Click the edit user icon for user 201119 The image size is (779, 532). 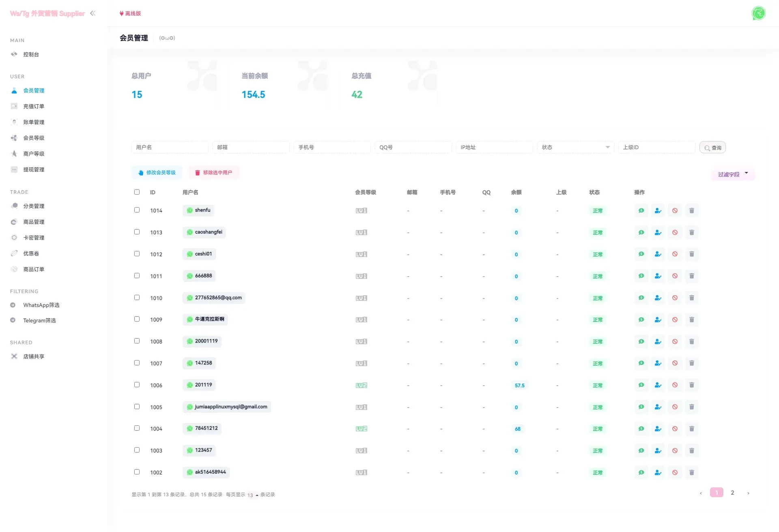point(658,385)
